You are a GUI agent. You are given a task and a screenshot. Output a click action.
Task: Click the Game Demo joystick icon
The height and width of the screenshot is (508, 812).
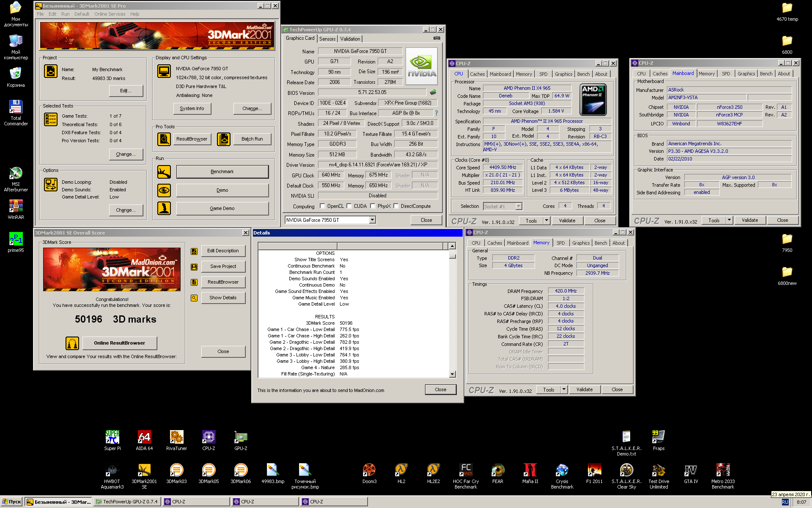pos(164,208)
